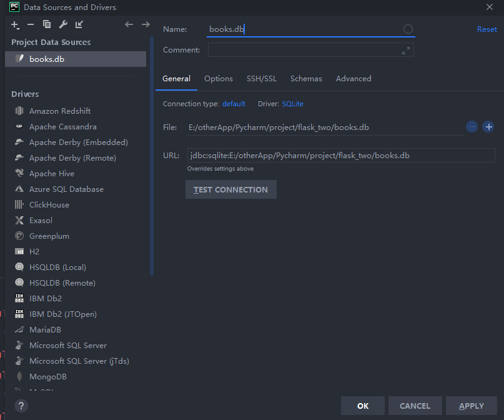Click into the URL field
The image size is (504, 420).
click(x=341, y=156)
